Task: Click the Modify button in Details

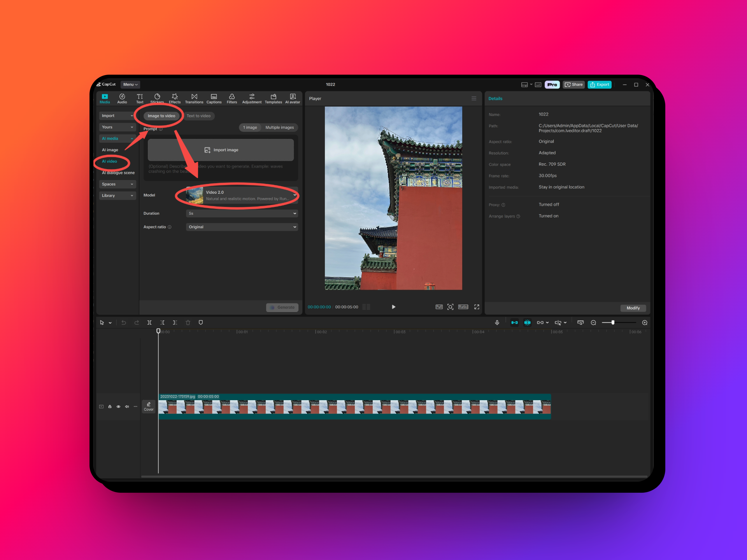Action: tap(633, 308)
